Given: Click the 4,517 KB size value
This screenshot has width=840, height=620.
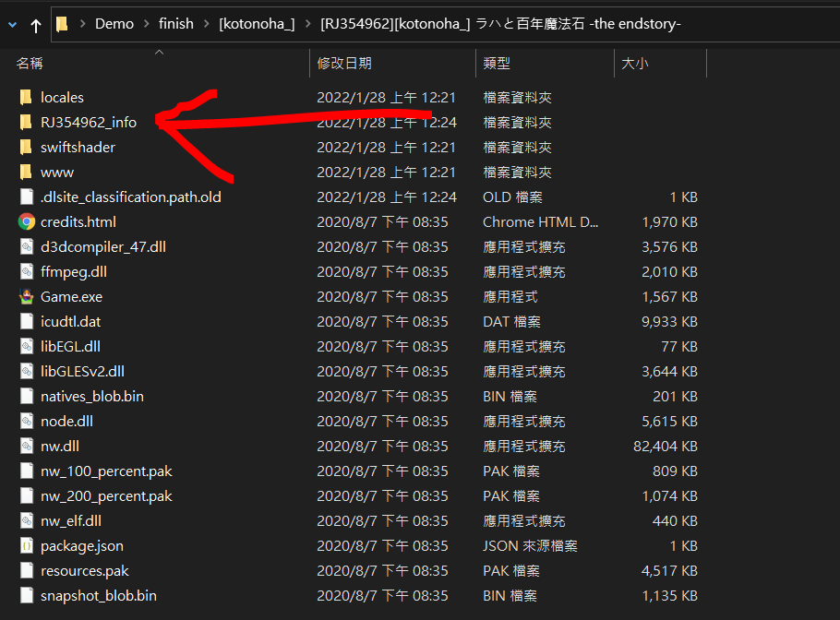Looking at the screenshot, I should click(x=669, y=570).
